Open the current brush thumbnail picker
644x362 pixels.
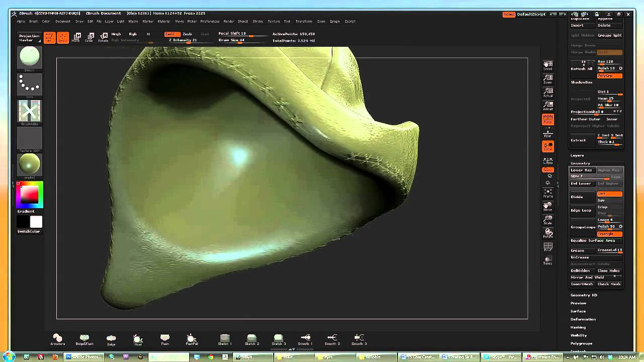pos(29,58)
